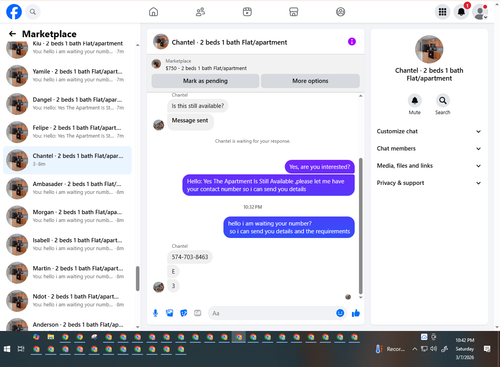Open the notifications bell in header
500x367 pixels.
(461, 12)
